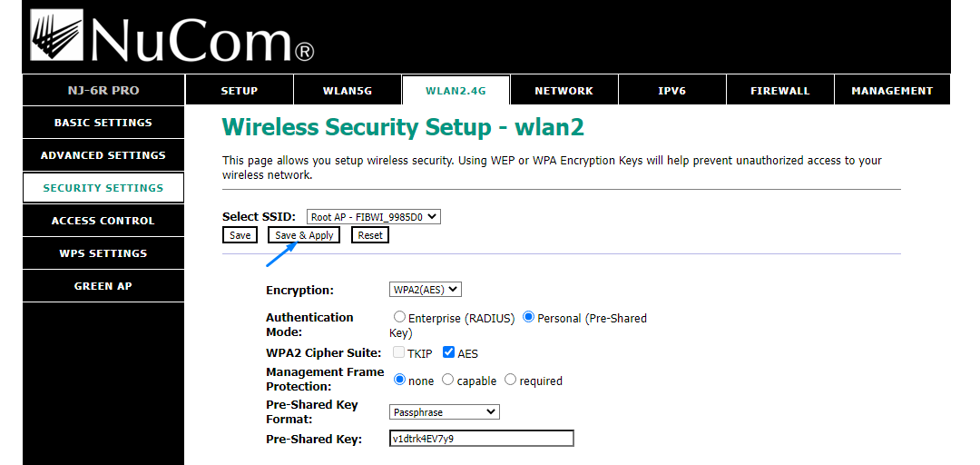This screenshot has height=465, width=980.
Task: Open ACCESS CONTROL in sidebar
Action: [103, 221]
